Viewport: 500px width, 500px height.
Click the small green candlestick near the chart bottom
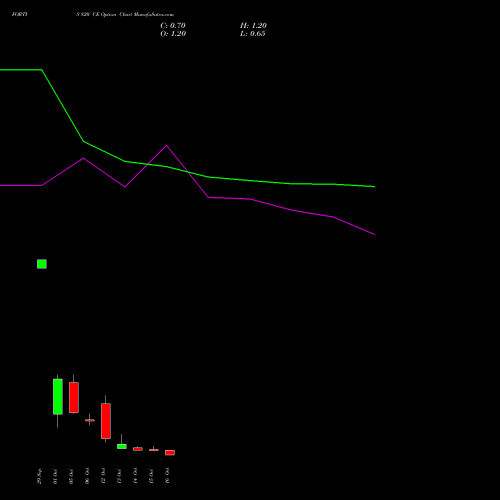(x=122, y=446)
